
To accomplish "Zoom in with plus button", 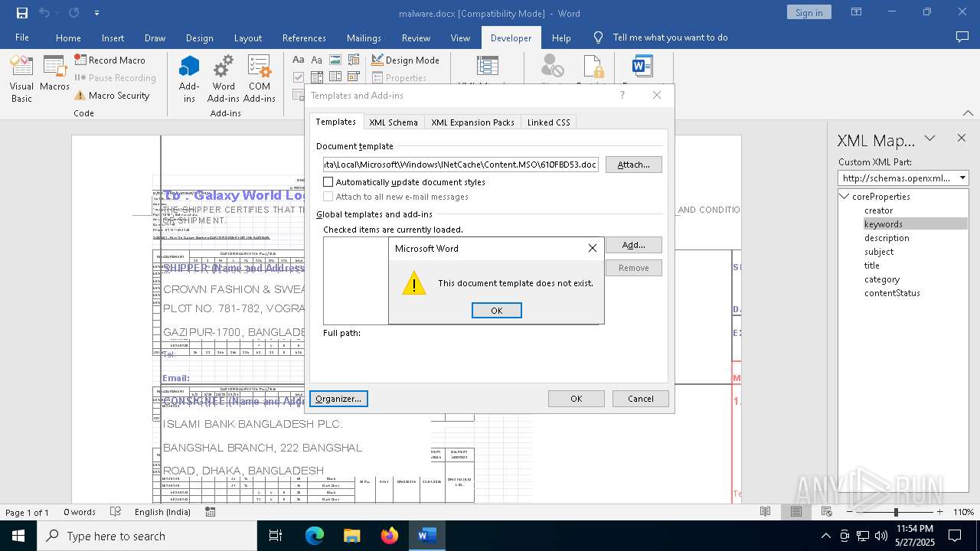I will click(x=940, y=512).
